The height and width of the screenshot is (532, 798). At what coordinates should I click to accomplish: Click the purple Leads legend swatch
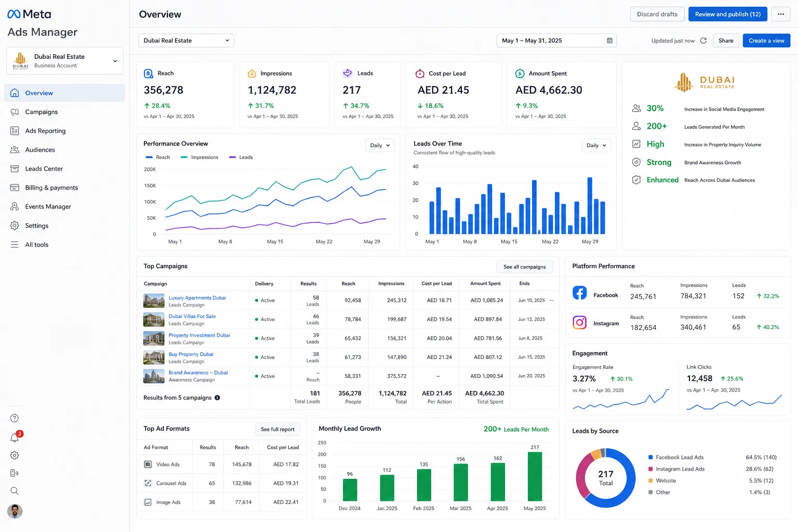click(x=232, y=157)
